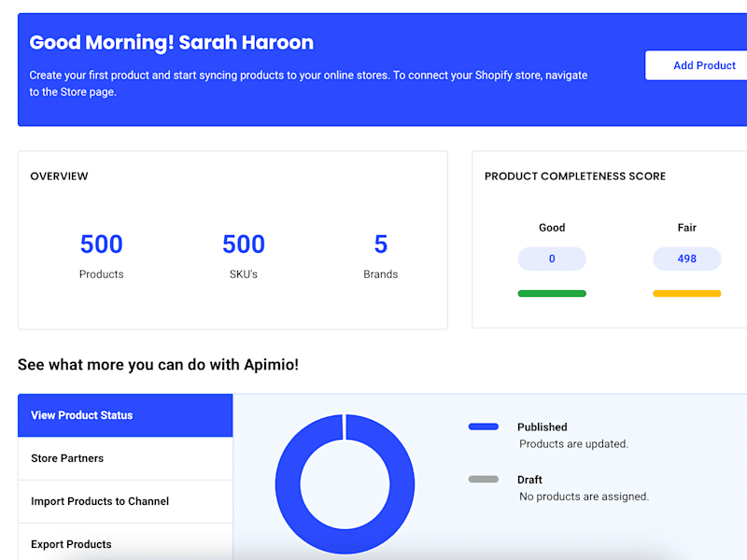This screenshot has height=560, width=747.
Task: Click the blue Published legend swatch
Action: 483,427
